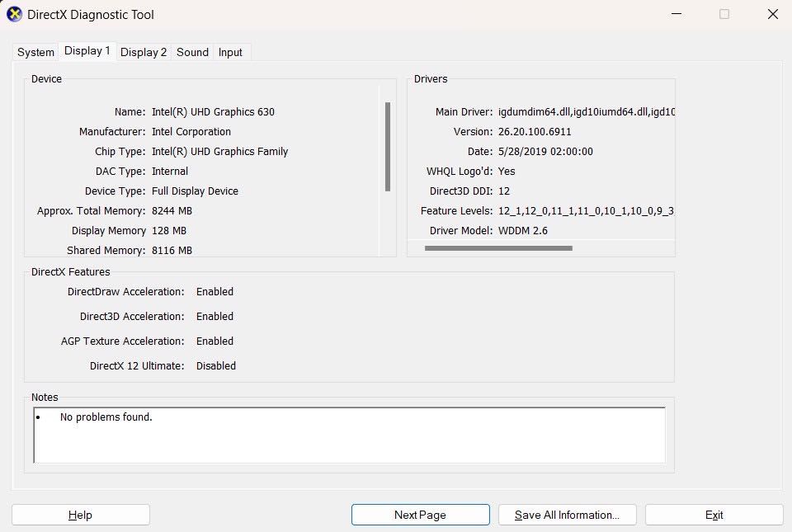Click the 8244 MB total memory value
The width and height of the screenshot is (792, 532).
pos(172,211)
